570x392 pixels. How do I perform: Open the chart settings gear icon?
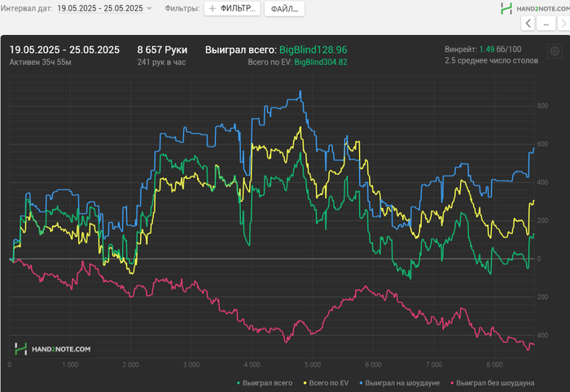click(x=555, y=51)
